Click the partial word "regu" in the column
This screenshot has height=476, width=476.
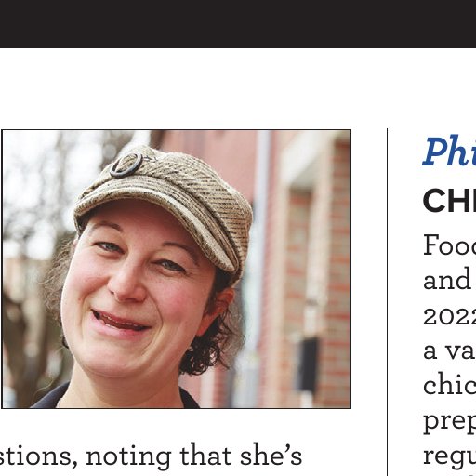449,456
